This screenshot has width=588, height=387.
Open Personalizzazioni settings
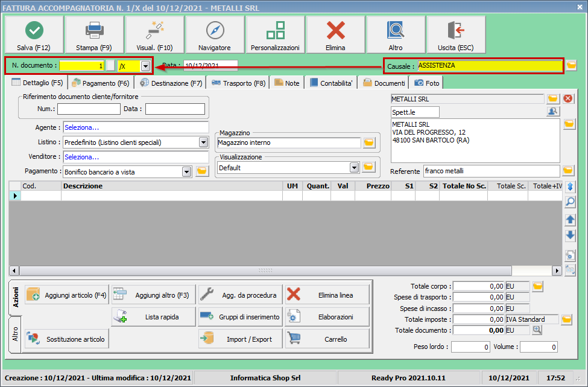pyautogui.click(x=275, y=34)
